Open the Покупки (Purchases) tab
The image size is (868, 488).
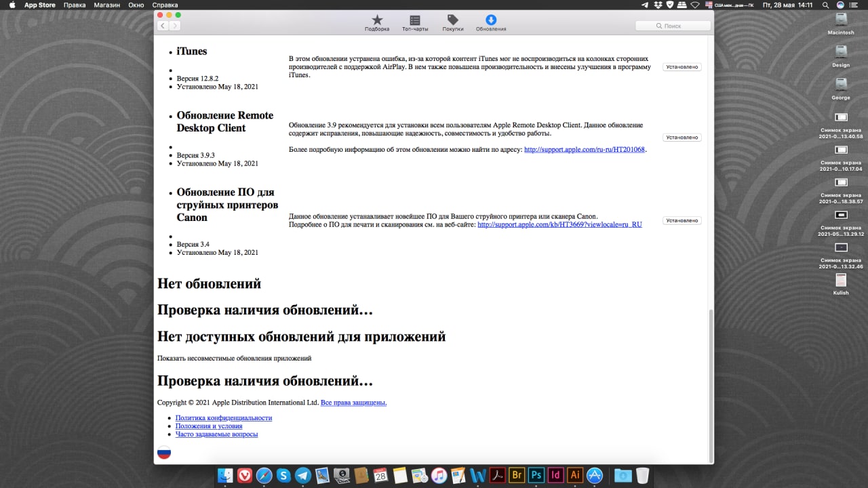[x=453, y=23]
